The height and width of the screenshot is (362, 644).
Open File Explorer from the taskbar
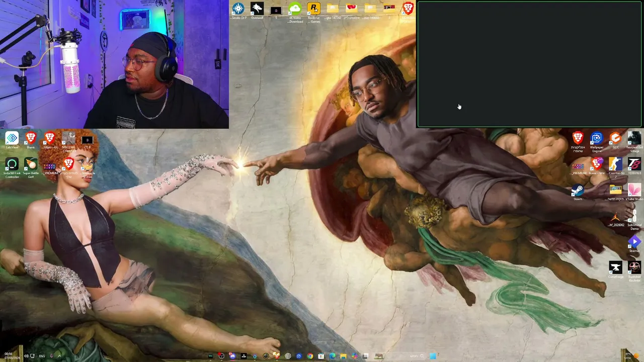pos(343,356)
